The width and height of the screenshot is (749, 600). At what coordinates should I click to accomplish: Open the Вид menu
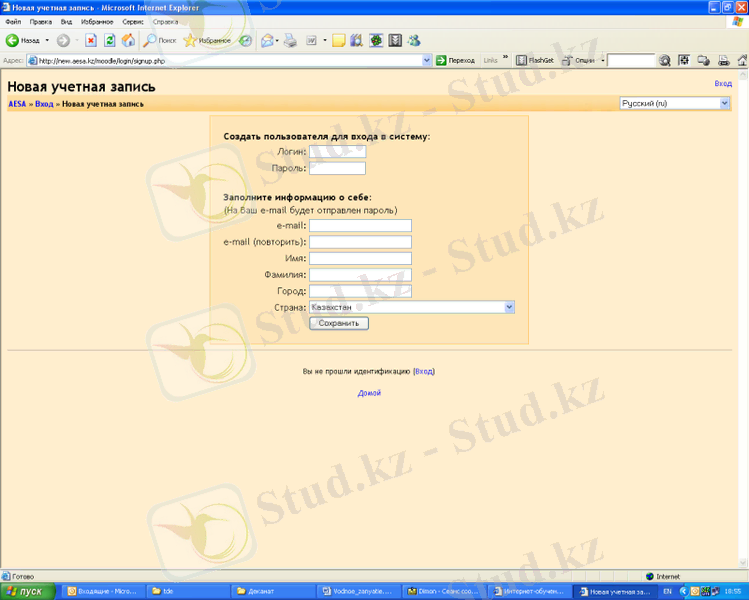click(x=66, y=21)
